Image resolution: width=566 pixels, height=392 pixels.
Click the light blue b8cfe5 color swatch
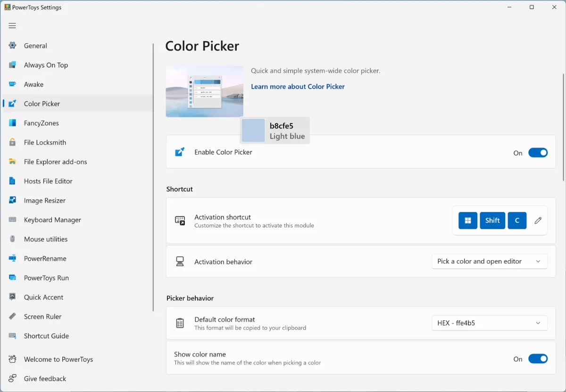point(253,131)
